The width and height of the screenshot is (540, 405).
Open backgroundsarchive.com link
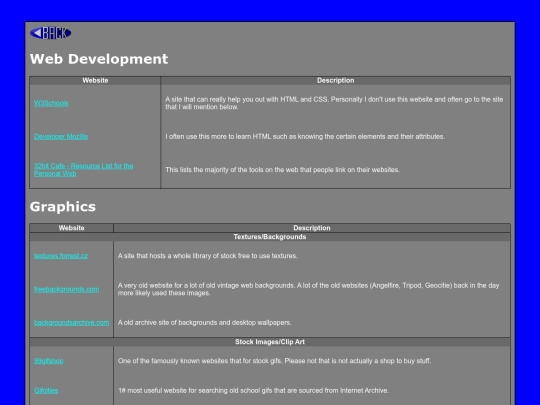coord(72,323)
